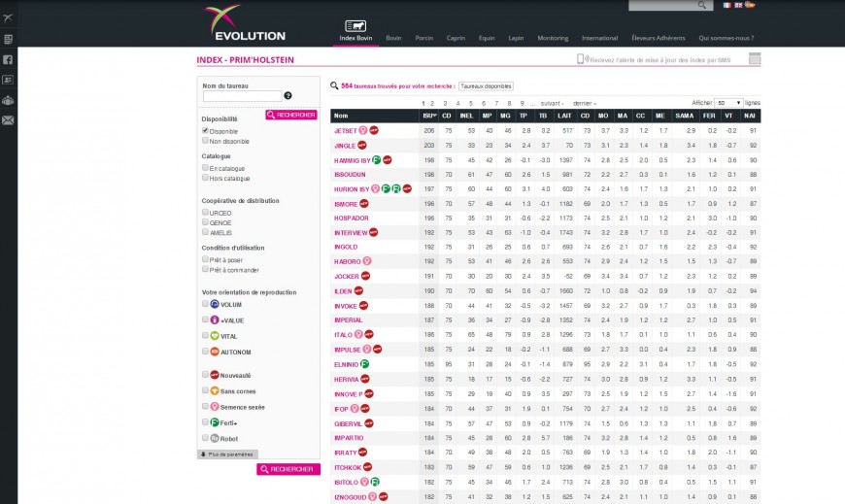Viewport: 845px width, 504px height.
Task: Expand Plus de paramètres section
Action: pos(227,454)
